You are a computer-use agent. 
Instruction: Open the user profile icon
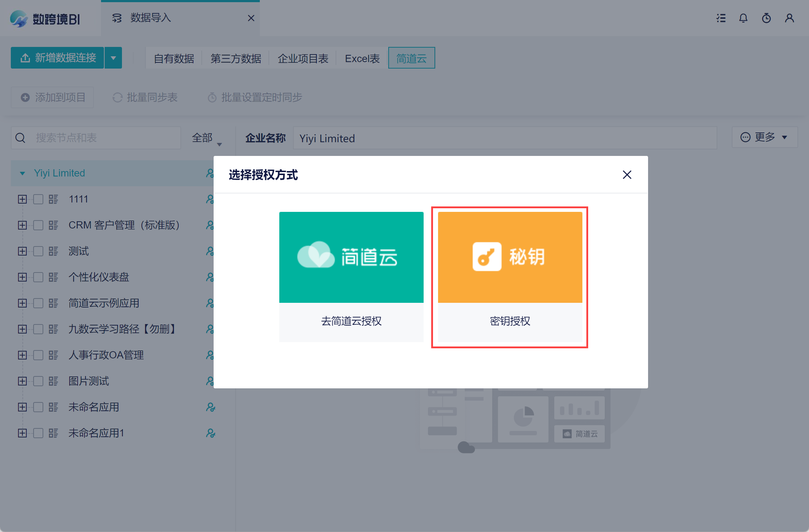[790, 18]
